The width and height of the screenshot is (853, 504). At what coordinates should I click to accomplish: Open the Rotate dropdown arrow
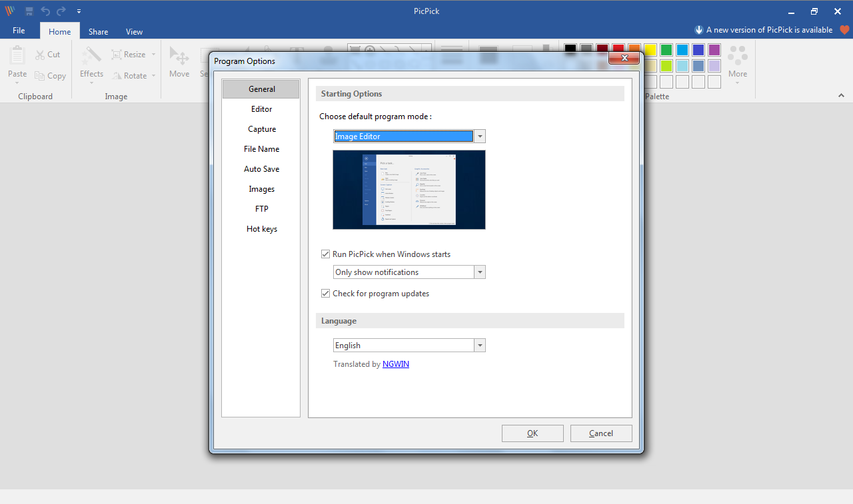point(153,76)
